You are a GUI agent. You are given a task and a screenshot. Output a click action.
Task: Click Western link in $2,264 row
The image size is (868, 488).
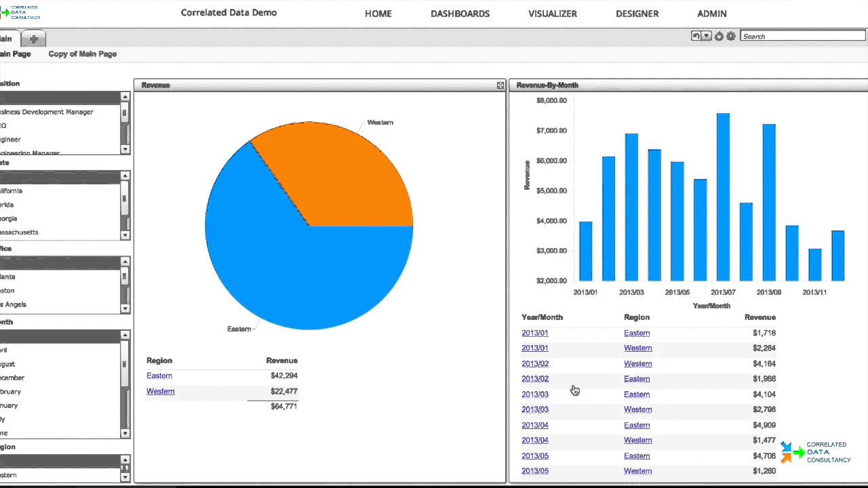pyautogui.click(x=638, y=348)
